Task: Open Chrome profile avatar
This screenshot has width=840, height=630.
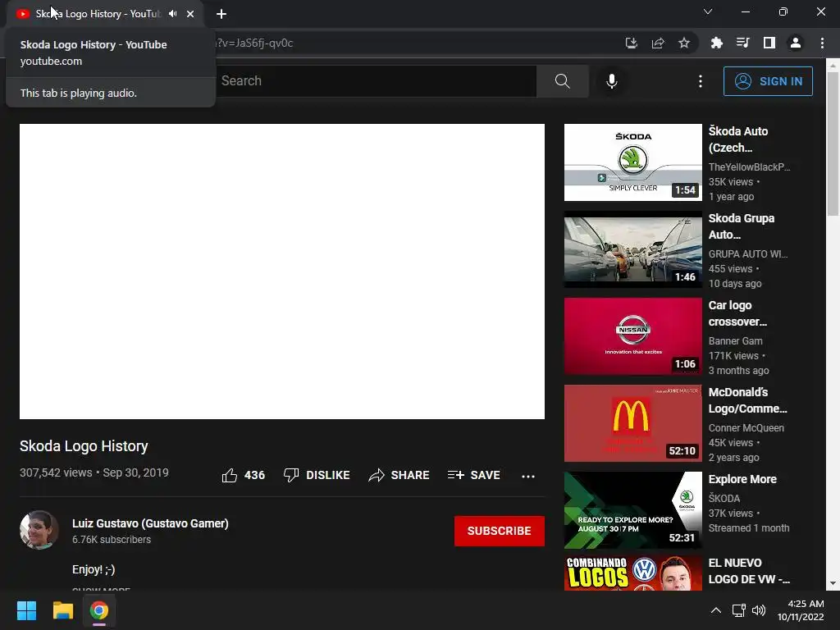Action: [796, 43]
